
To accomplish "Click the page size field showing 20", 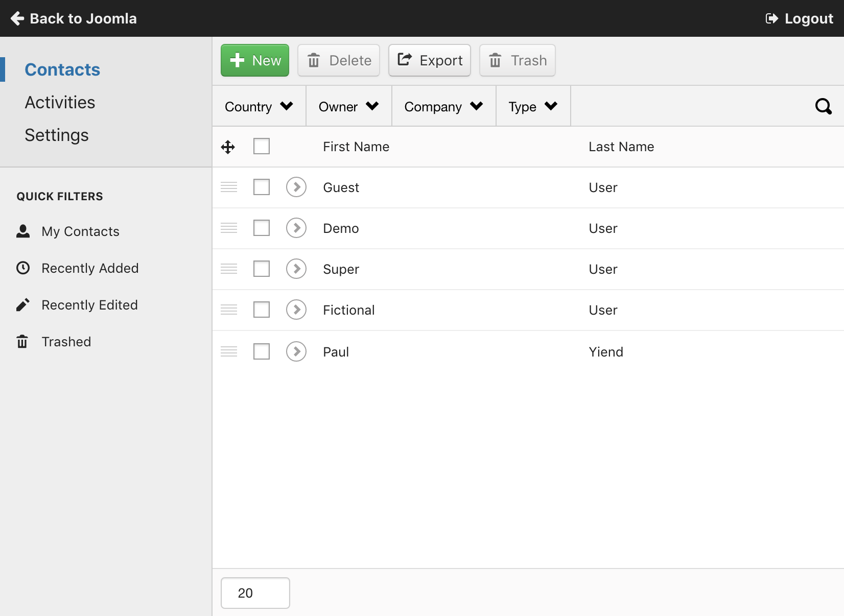I will pos(255,593).
